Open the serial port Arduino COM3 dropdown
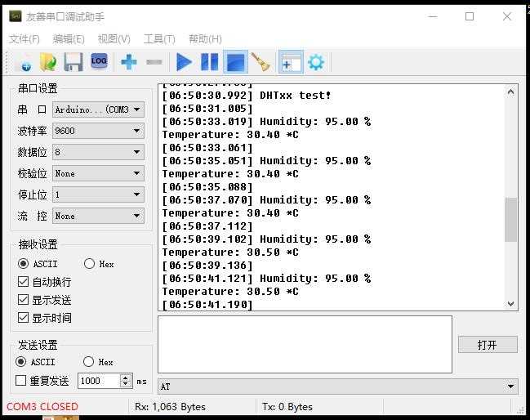The width and height of the screenshot is (530, 420). point(98,109)
